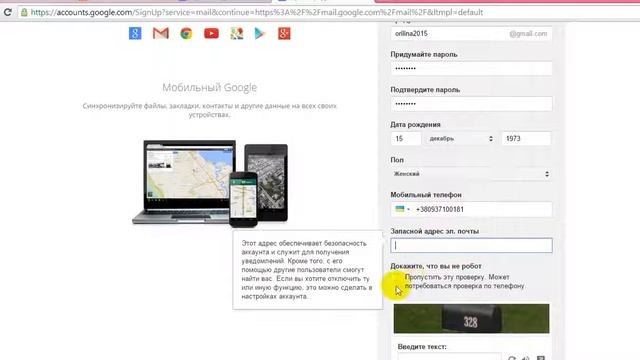Click the green padlock security icon
Screen dimensions: 640x360
click(x=24, y=12)
